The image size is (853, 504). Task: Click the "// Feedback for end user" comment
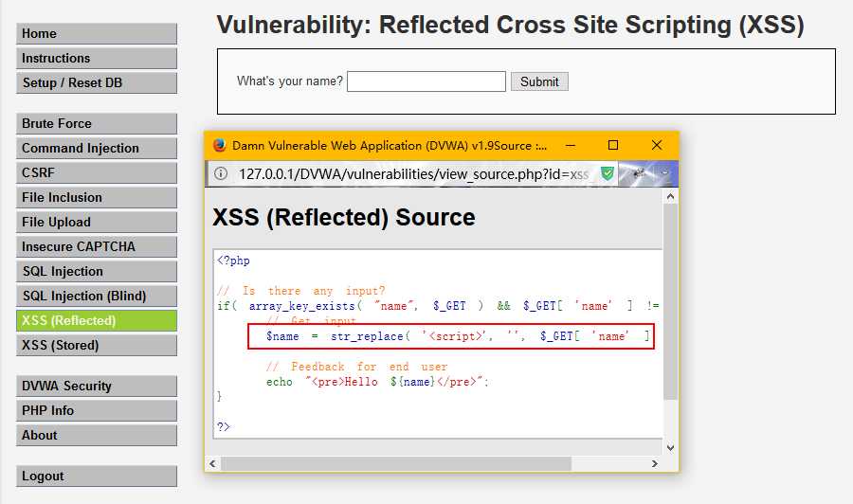pos(357,367)
